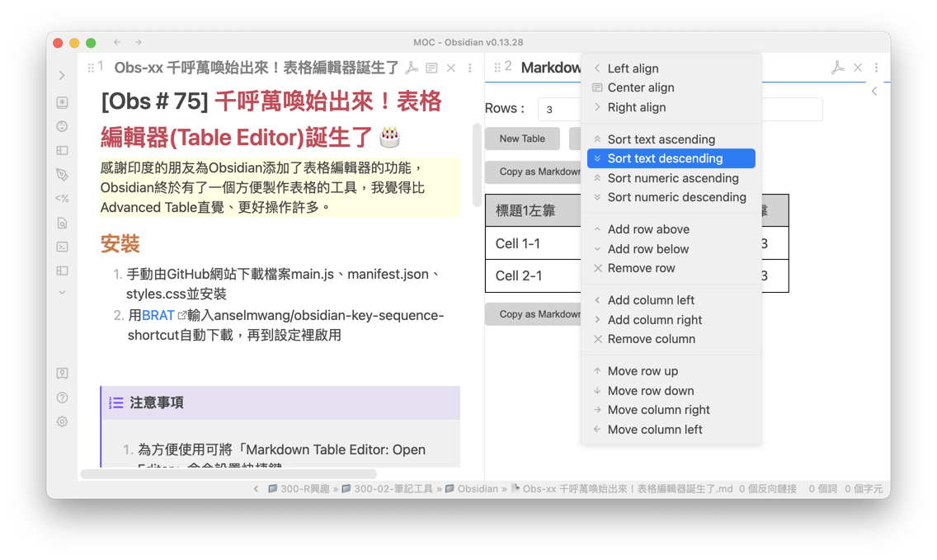Open more options for the Markdown pane
937x560 pixels.
[877, 68]
